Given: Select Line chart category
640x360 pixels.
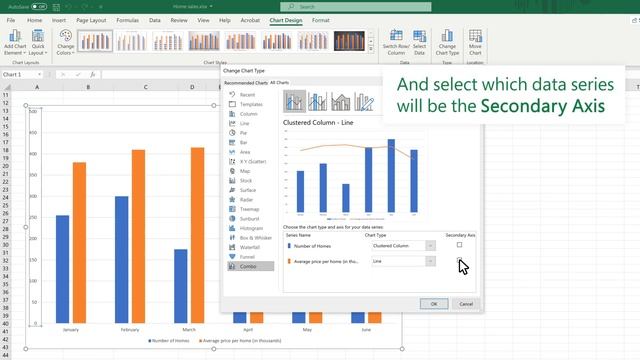Looking at the screenshot, I should point(244,123).
